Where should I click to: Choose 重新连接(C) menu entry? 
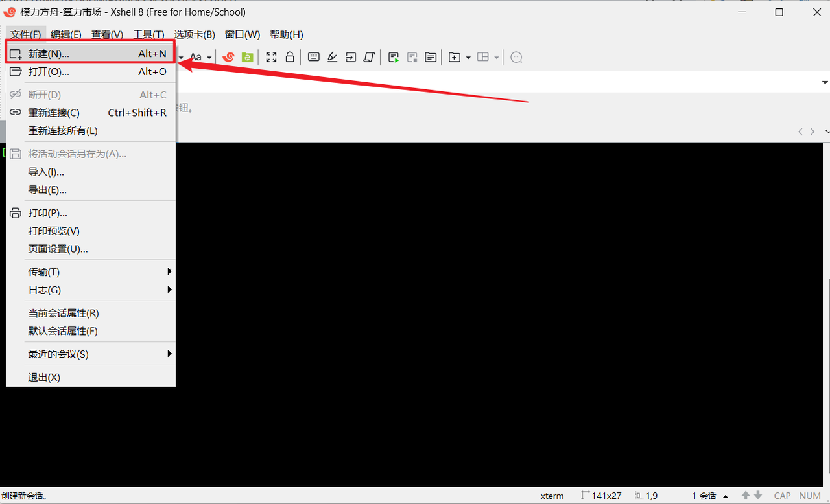[x=91, y=113]
